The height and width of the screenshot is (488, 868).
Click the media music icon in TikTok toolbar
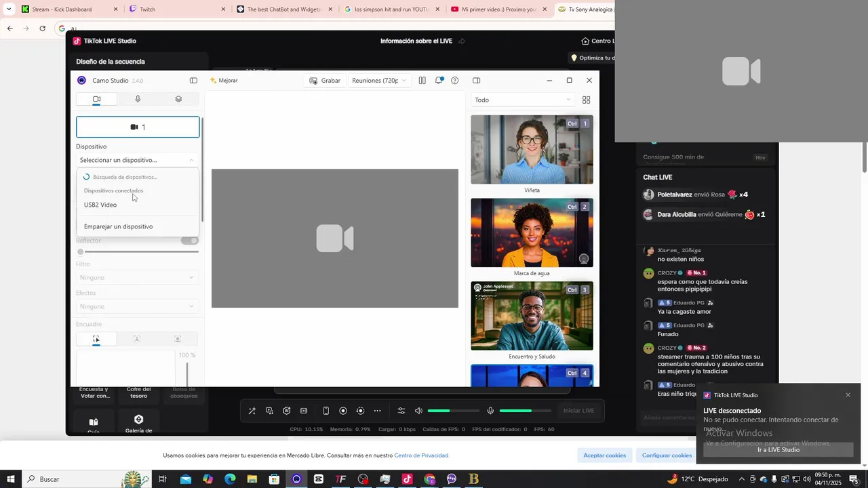269,411
